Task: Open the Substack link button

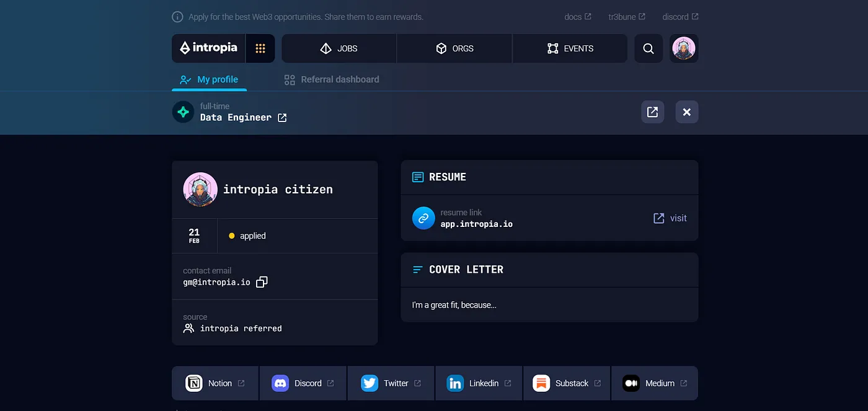Action: click(567, 383)
